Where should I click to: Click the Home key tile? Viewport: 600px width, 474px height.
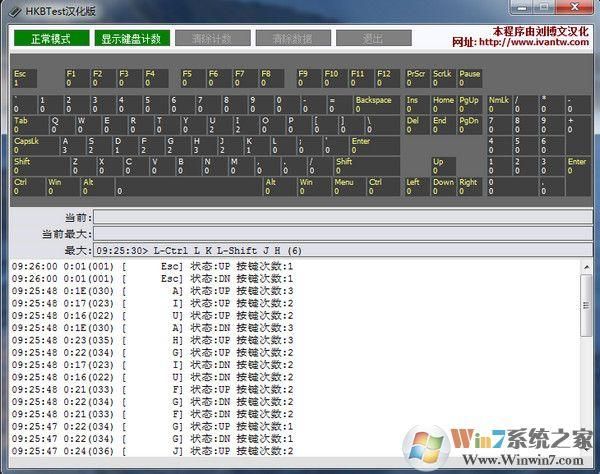click(443, 105)
